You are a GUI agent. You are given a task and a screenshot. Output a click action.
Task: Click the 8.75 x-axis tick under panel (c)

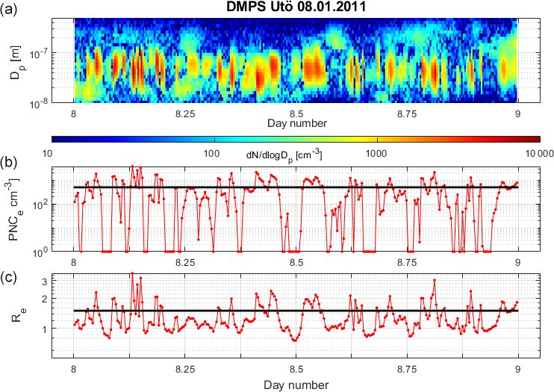pyautogui.click(x=407, y=369)
